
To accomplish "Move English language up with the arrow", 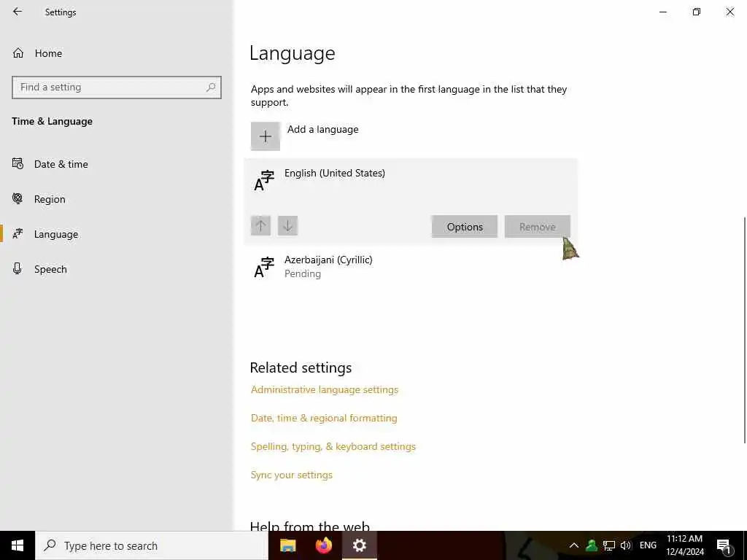I will 260,226.
